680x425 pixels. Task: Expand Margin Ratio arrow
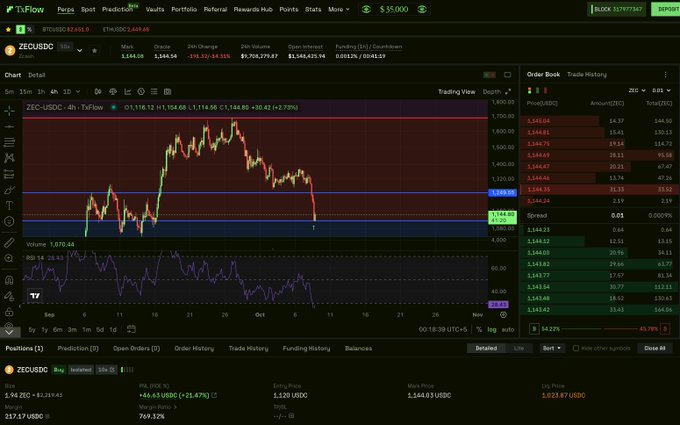175,407
